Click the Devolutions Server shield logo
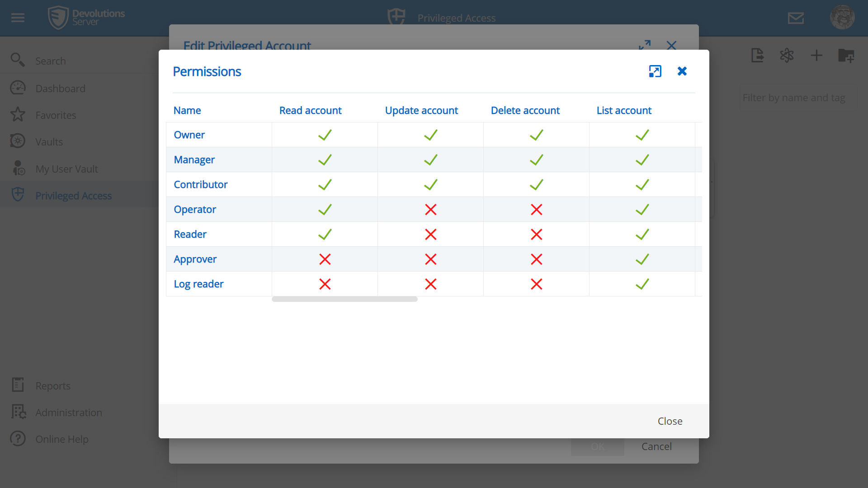Image resolution: width=868 pixels, height=488 pixels. click(x=58, y=18)
